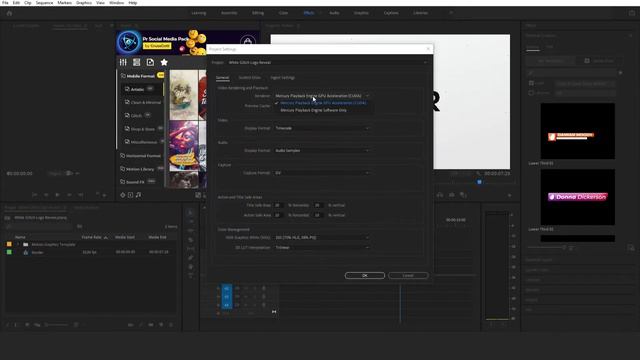This screenshot has width=640, height=360.
Task: Click the orange label swatch of template bin
Action: (x=9, y=244)
